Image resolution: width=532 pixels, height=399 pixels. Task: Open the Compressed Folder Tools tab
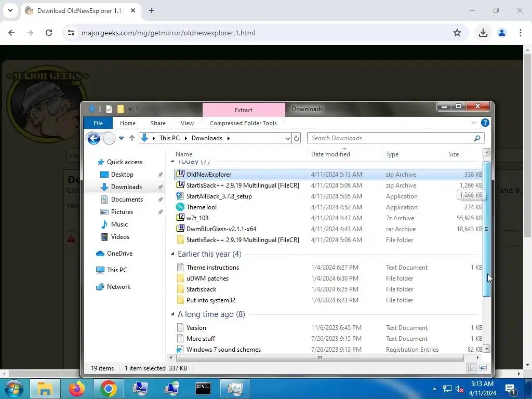pos(243,123)
